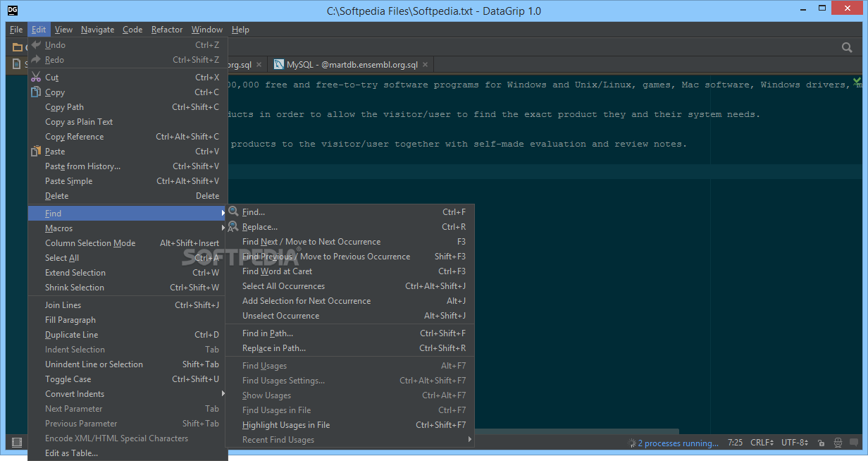
Task: Click the Hector inspector icon in status bar
Action: tap(838, 443)
